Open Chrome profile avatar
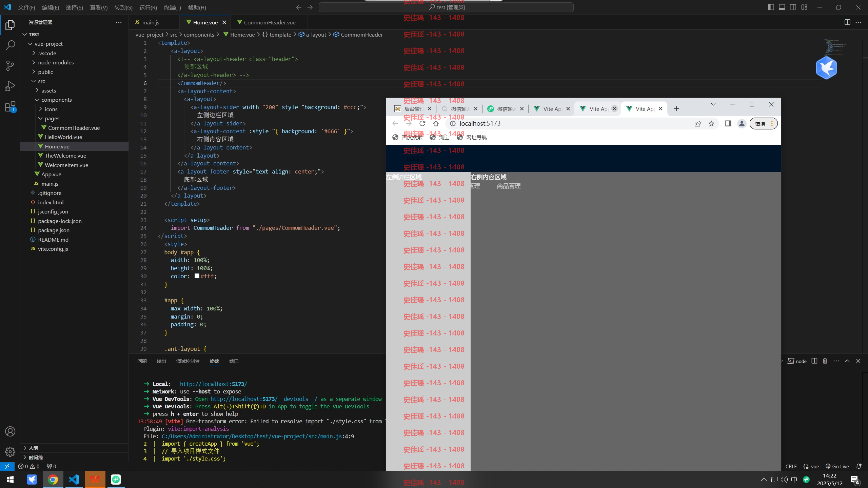The image size is (868, 488). [x=742, y=124]
